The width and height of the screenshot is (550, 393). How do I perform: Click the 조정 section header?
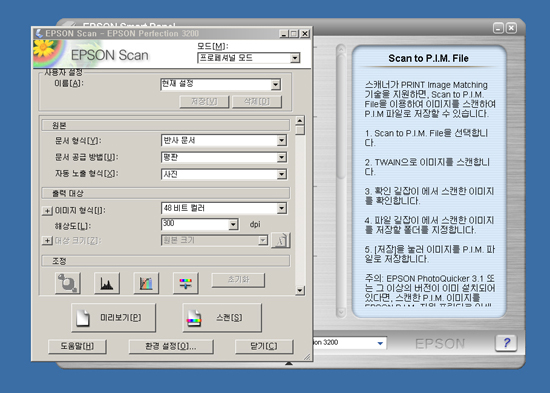click(x=166, y=261)
